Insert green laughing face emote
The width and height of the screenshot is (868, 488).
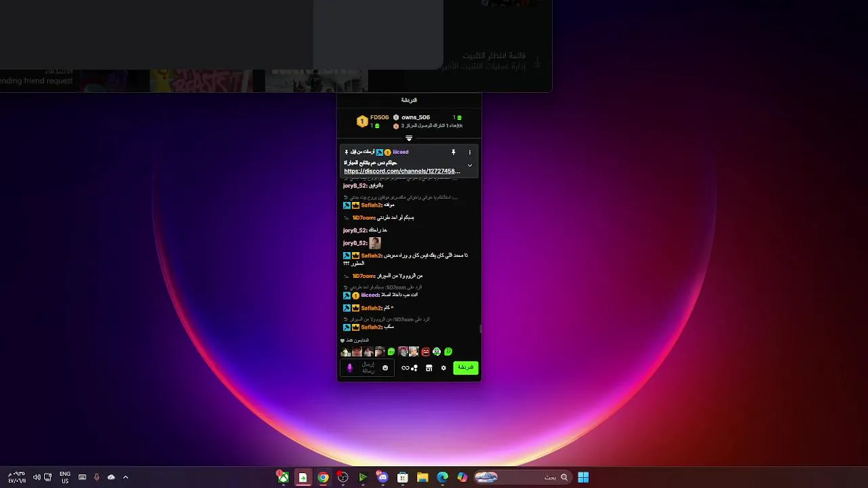[391, 352]
